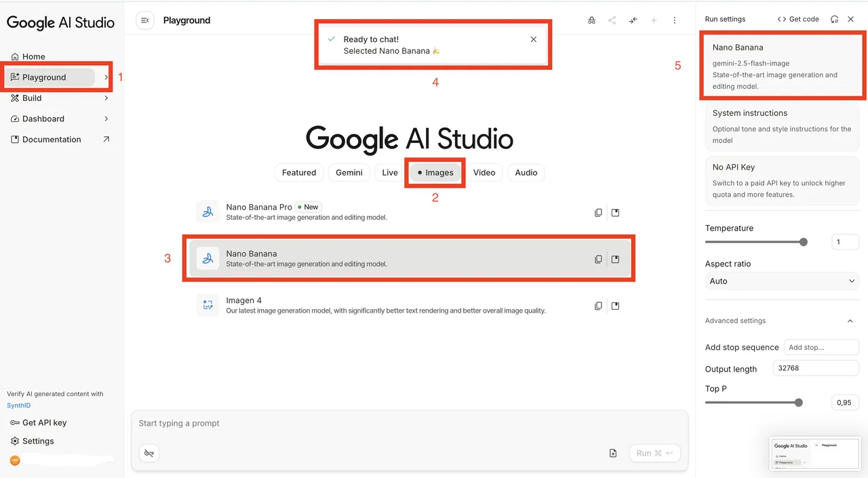Expand the Build sidebar menu chevron
The width and height of the screenshot is (868, 478).
point(106,98)
